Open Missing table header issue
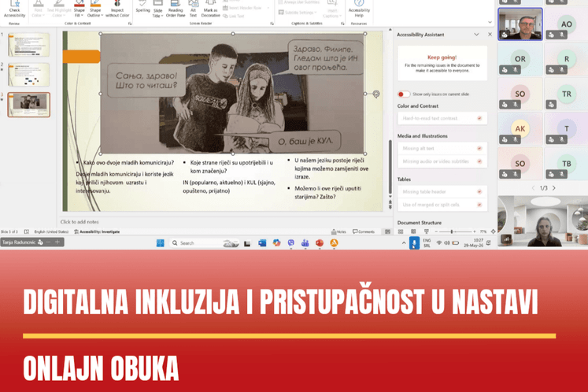The image size is (588, 392). point(442,192)
